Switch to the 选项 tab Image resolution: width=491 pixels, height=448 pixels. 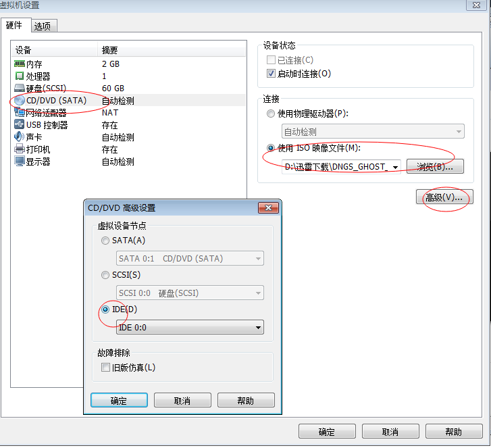coord(43,26)
